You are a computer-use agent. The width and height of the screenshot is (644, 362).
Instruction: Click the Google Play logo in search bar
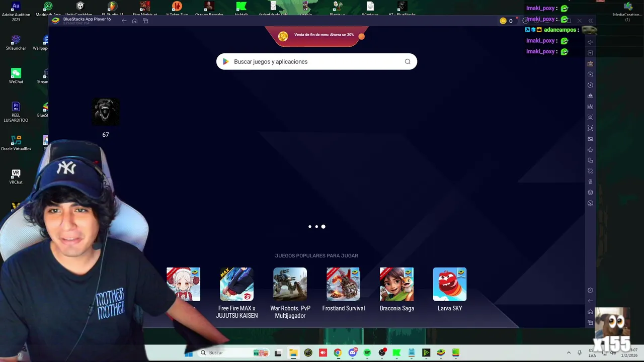(x=226, y=61)
